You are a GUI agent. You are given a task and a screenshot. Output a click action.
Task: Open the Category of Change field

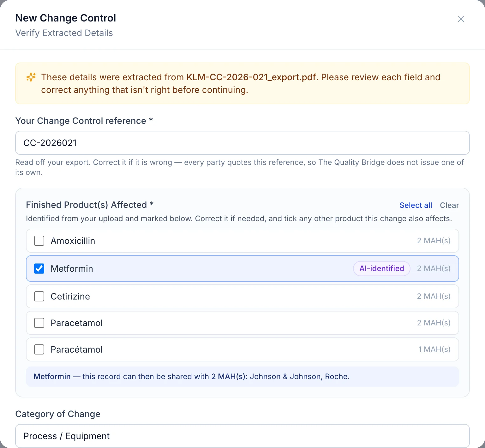(x=242, y=436)
